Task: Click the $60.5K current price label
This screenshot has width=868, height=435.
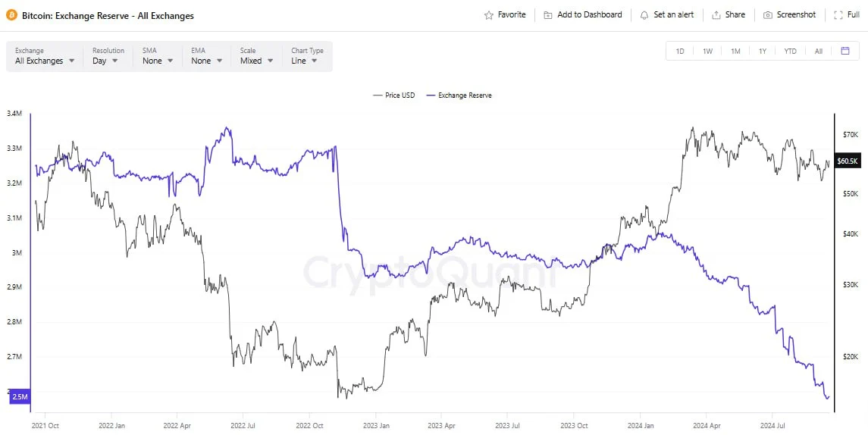Action: pyautogui.click(x=847, y=161)
